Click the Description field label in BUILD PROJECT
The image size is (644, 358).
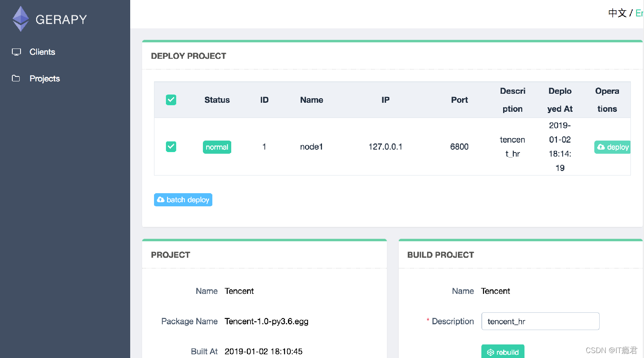tap(453, 321)
